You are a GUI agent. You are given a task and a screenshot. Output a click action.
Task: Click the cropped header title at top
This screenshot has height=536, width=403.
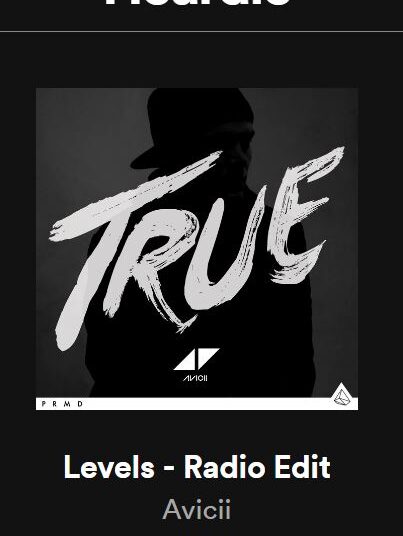pos(197,3)
